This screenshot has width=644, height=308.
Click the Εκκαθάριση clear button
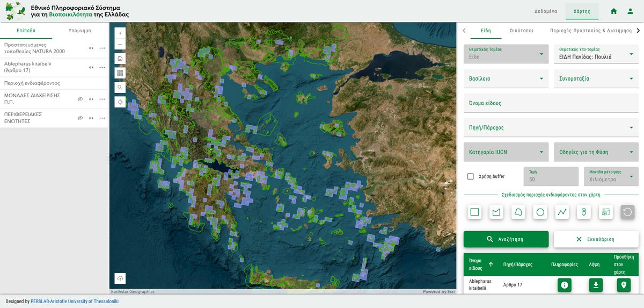(596, 239)
